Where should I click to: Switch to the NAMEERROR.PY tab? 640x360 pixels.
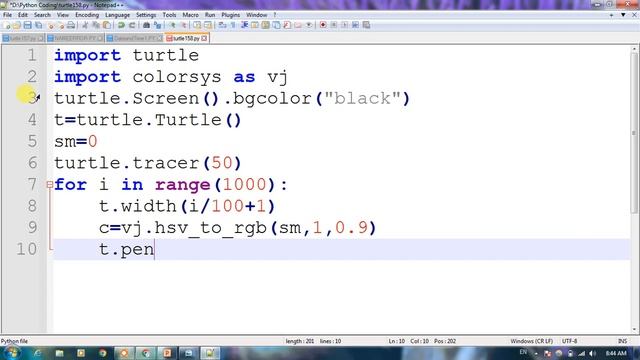pos(75,38)
